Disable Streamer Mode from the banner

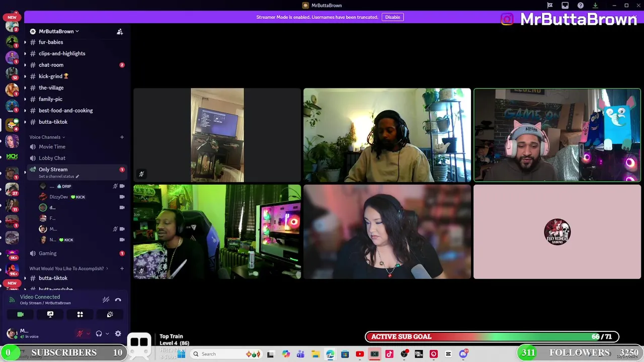(392, 17)
